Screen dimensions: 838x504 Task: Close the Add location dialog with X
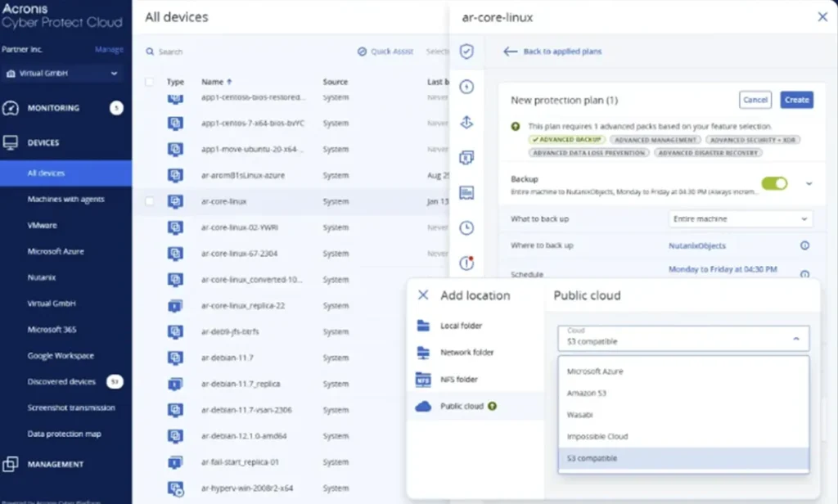click(x=423, y=295)
